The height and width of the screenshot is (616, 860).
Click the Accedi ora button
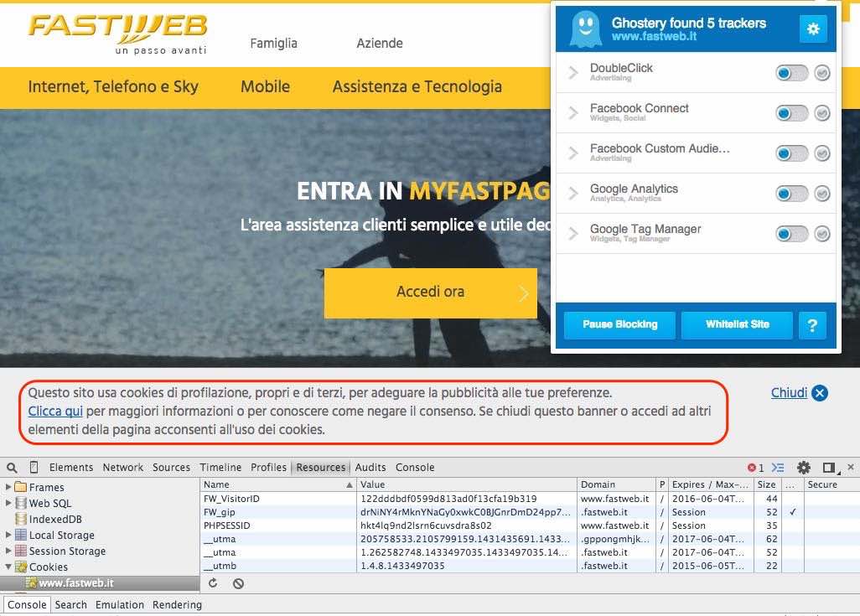click(x=431, y=293)
